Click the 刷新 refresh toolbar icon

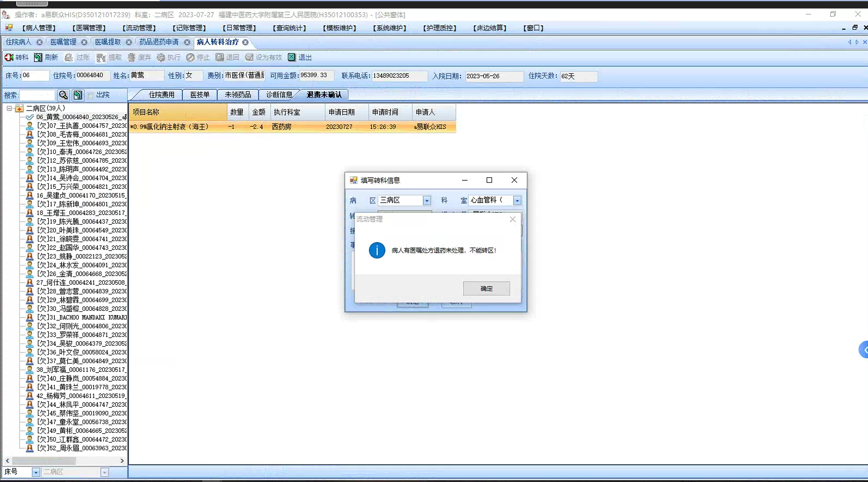(x=38, y=57)
